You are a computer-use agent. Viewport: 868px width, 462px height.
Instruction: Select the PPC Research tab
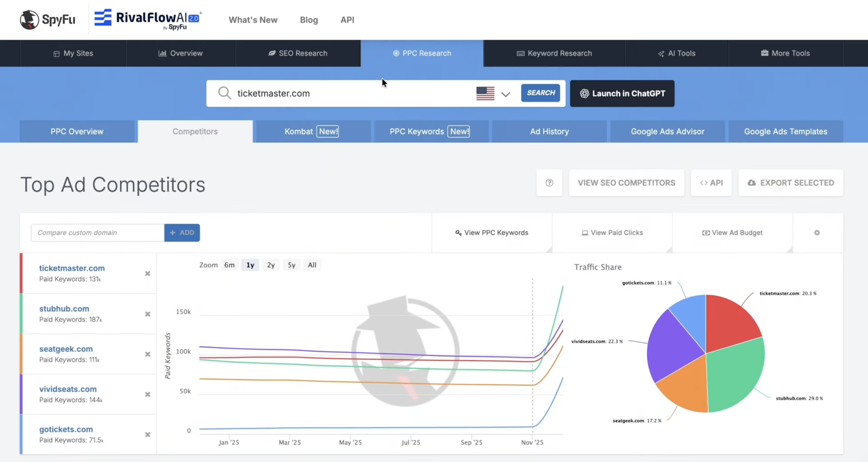(x=422, y=53)
